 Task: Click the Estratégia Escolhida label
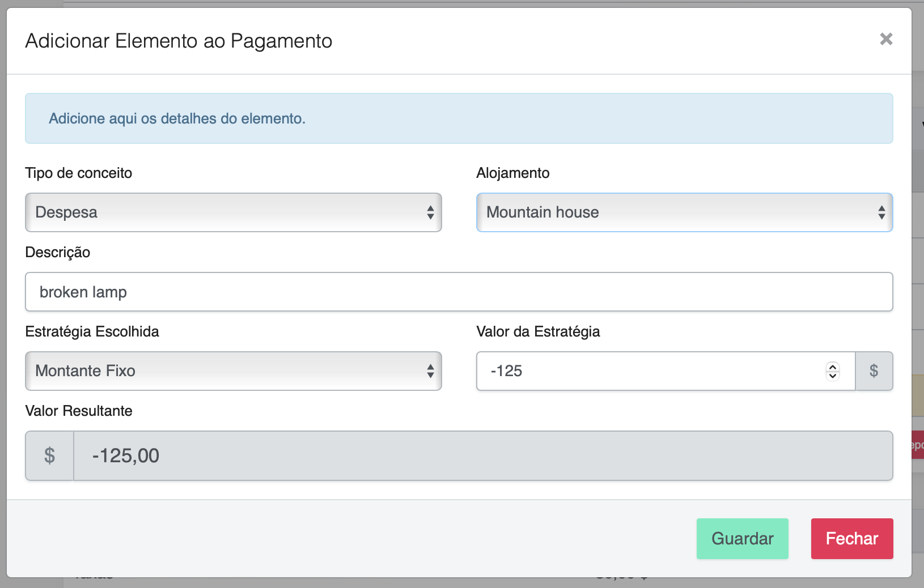pos(92,331)
